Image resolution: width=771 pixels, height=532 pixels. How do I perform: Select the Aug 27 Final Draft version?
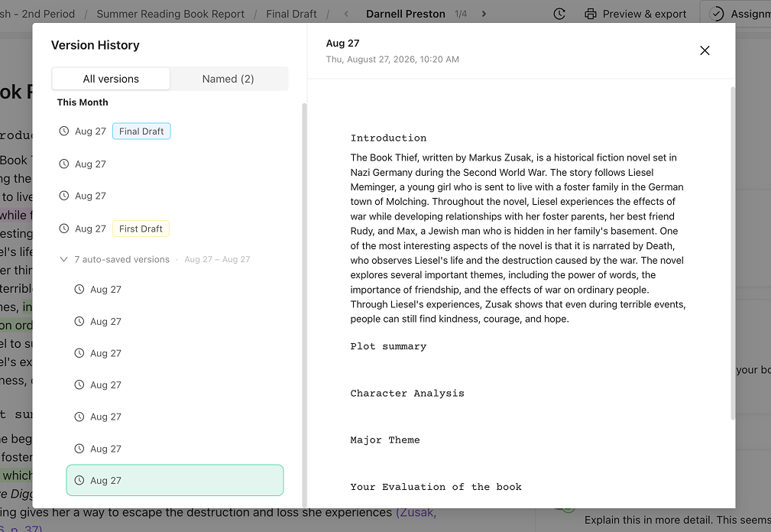pyautogui.click(x=170, y=131)
